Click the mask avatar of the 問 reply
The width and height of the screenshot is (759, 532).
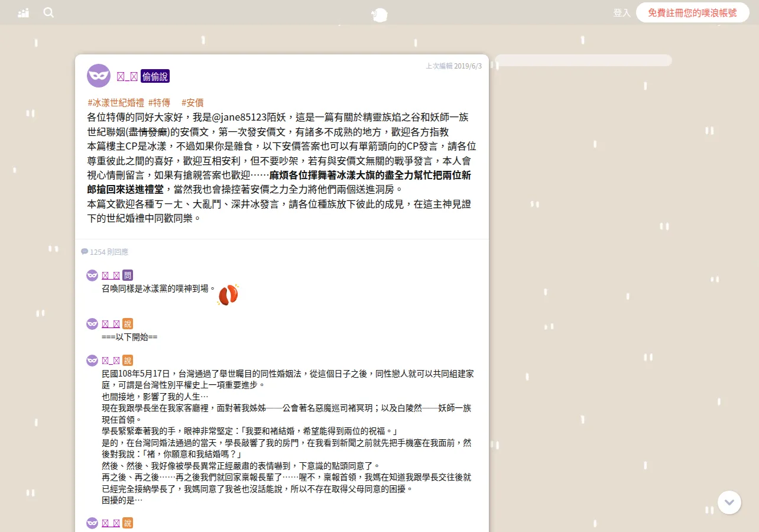92,275
